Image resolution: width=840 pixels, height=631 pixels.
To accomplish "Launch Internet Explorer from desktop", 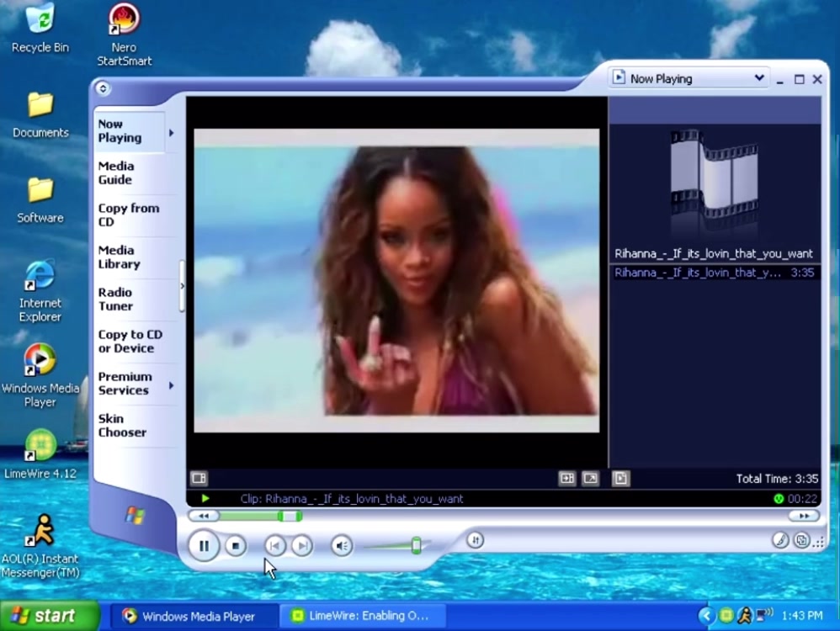I will (40, 291).
